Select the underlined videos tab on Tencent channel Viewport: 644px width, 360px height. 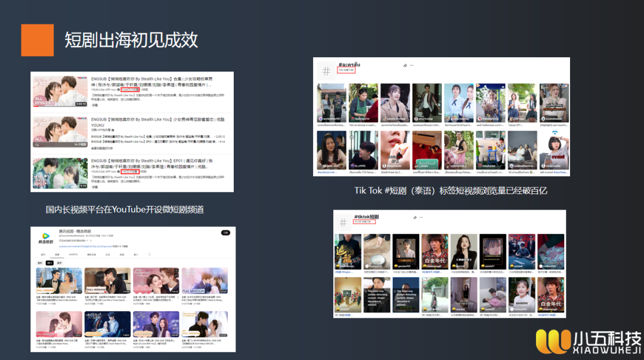[x=57, y=255]
